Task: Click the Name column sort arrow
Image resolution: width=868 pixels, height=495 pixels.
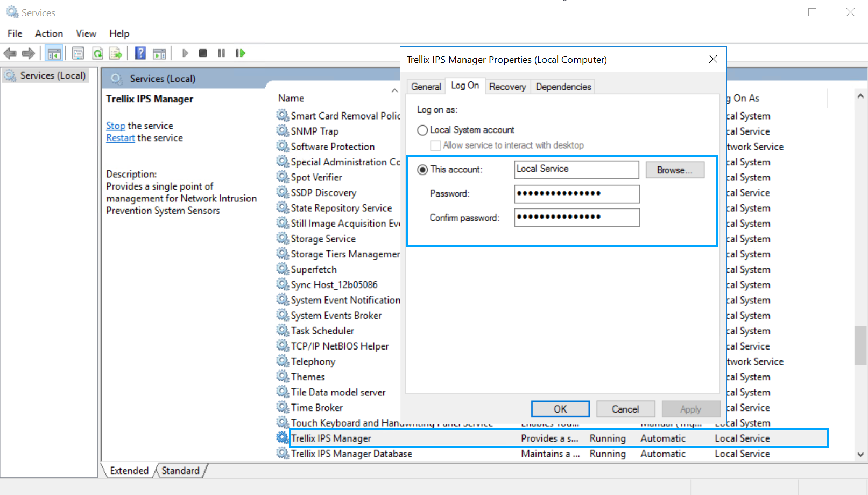Action: 394,90
